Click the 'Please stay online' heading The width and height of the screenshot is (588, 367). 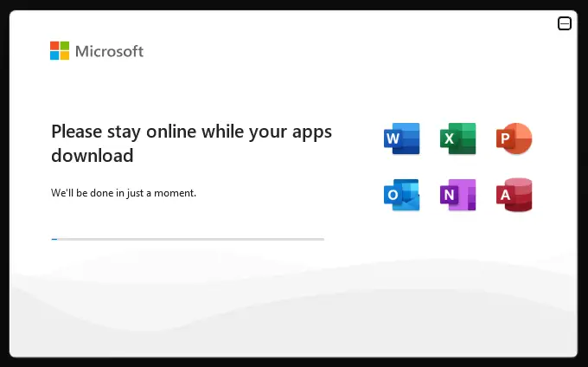pos(191,132)
